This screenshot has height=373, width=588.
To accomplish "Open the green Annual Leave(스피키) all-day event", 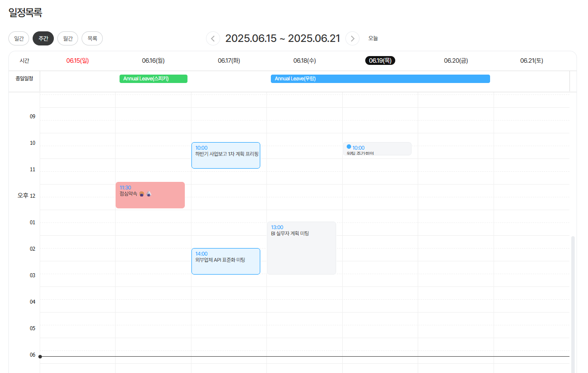I will click(x=153, y=79).
